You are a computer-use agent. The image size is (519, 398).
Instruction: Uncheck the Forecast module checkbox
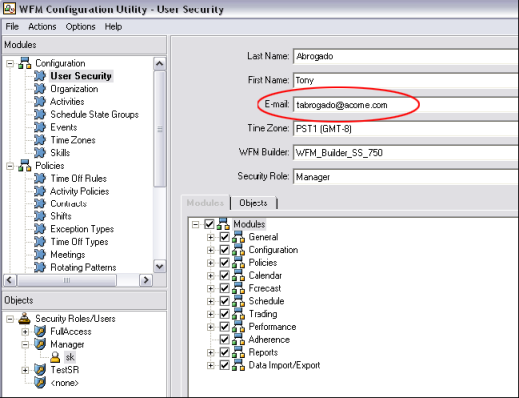point(224,288)
